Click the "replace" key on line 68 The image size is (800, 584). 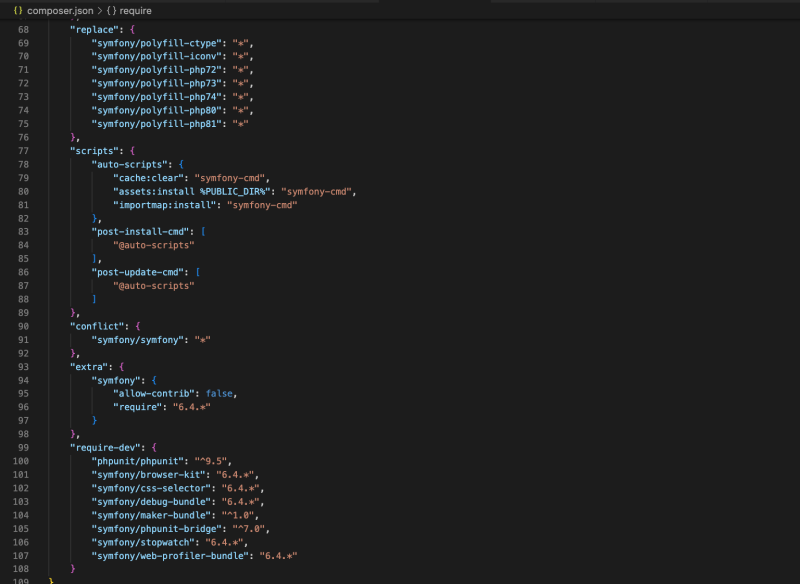coord(94,30)
